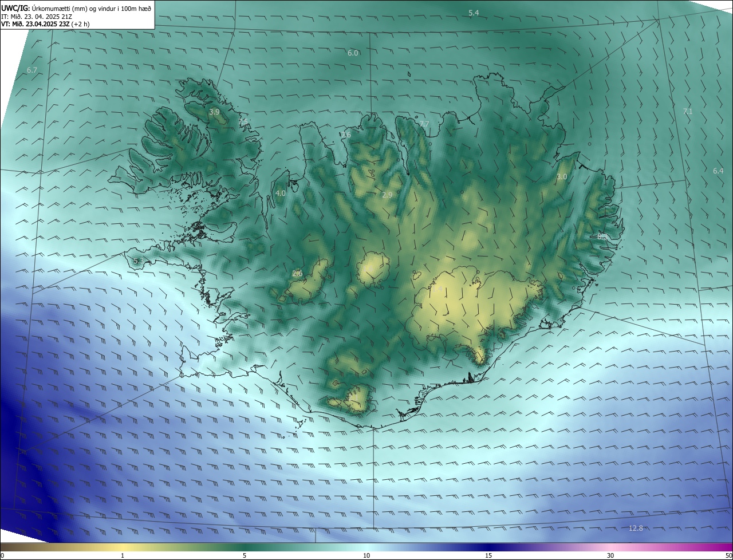Screen dimensions: 733x560
Task: Click the '15' tick on the color scale
Action: click(x=488, y=555)
